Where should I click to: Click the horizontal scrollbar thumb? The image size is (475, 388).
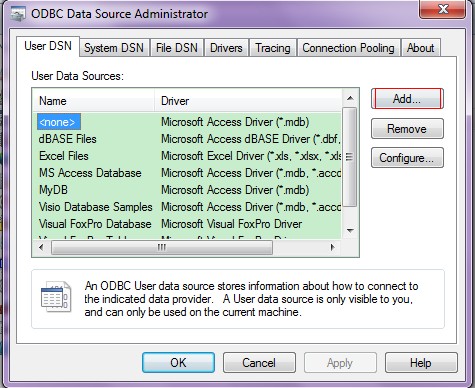pos(162,247)
